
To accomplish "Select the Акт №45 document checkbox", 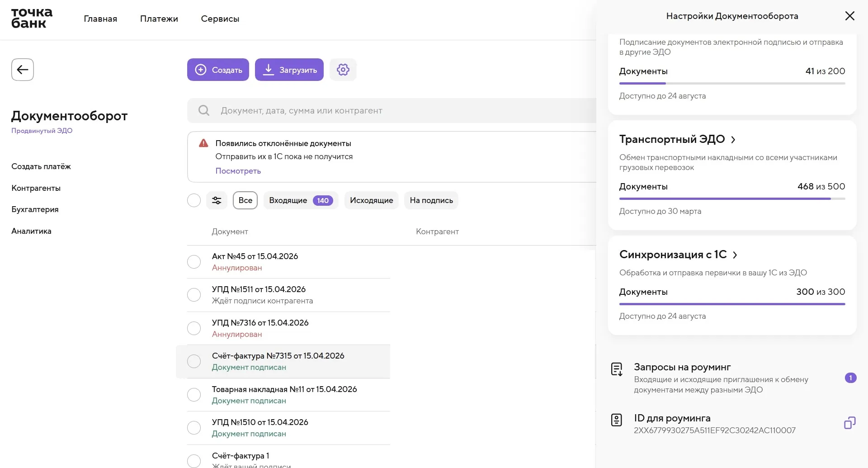I will pyautogui.click(x=194, y=262).
